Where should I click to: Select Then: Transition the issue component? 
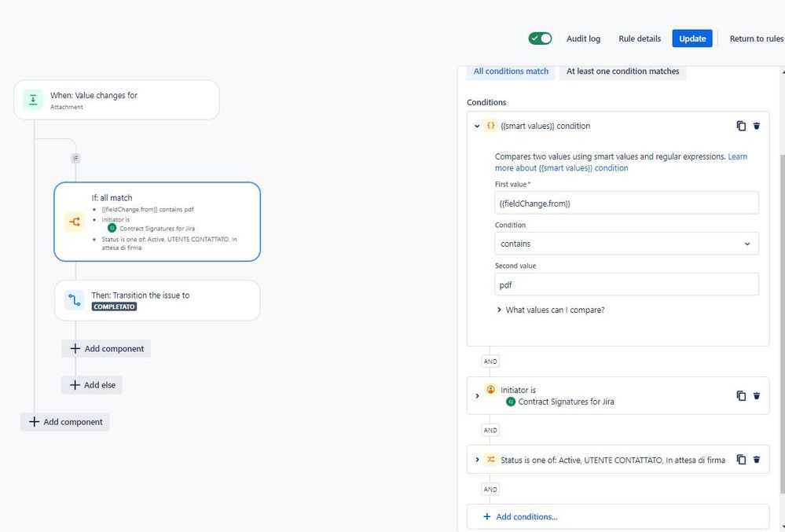pyautogui.click(x=157, y=300)
